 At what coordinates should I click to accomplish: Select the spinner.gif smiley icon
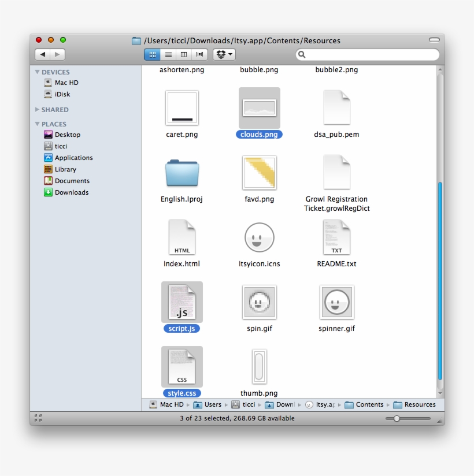click(x=336, y=302)
